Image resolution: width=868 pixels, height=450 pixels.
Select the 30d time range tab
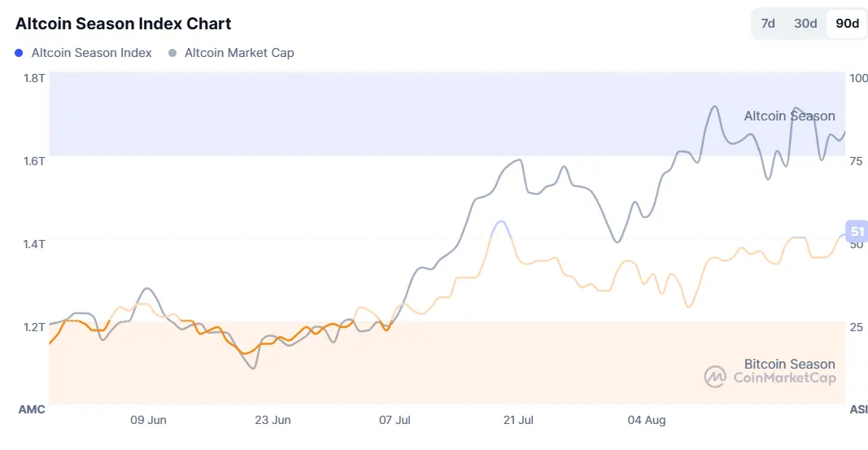pos(805,24)
